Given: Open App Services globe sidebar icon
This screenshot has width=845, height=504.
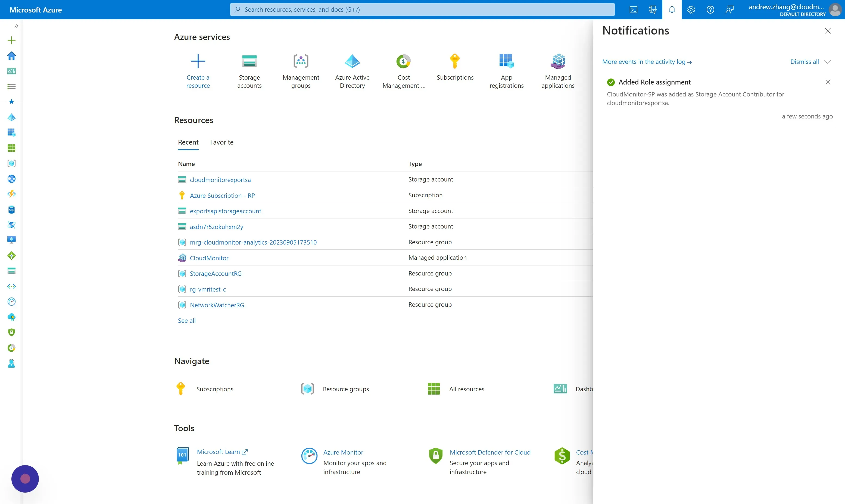Looking at the screenshot, I should [x=11, y=179].
